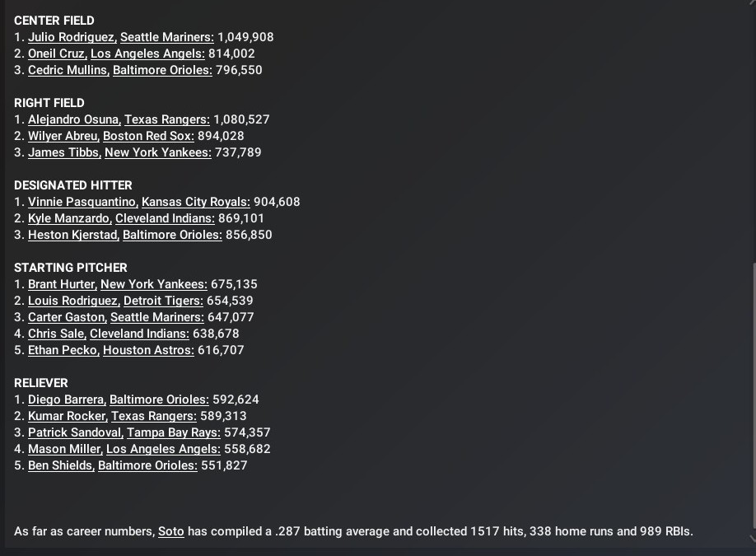Click the Houston Astros team link
This screenshot has height=556, width=756.
148,350
